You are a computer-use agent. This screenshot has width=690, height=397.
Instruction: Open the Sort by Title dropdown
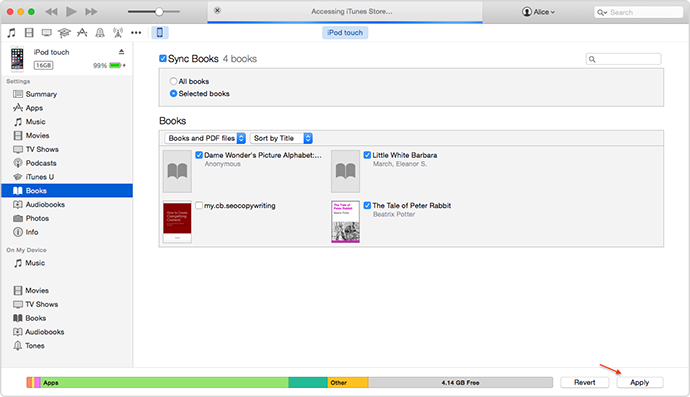(x=281, y=138)
